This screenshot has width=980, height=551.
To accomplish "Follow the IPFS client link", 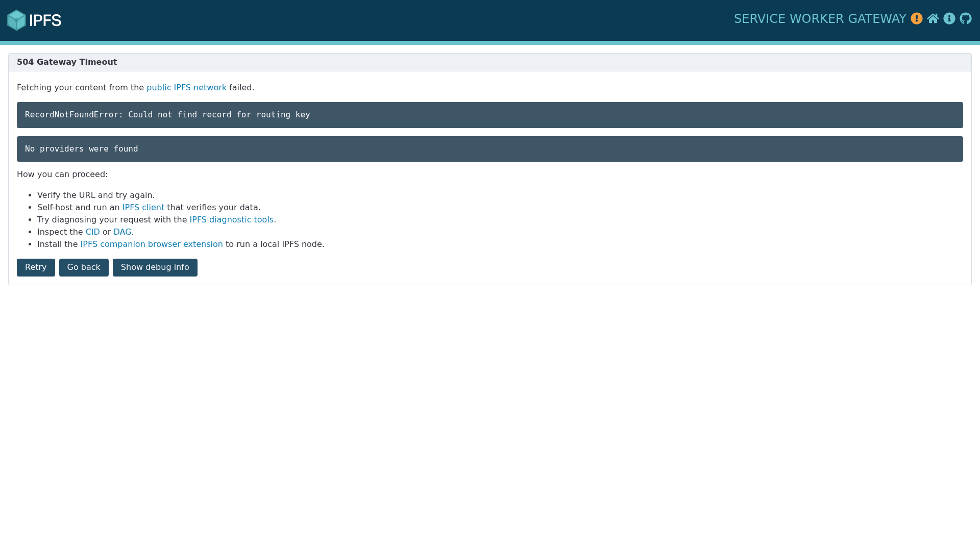I will click(x=143, y=208).
